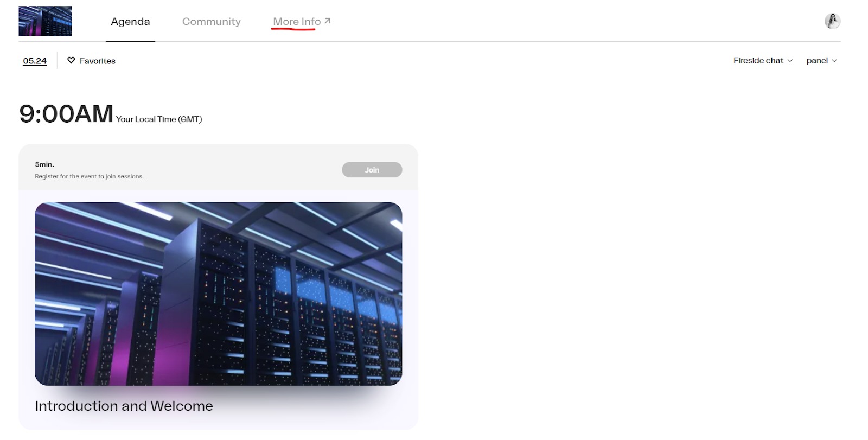Click the 9:00AM time slot heading
This screenshot has height=440, width=868.
coord(66,114)
